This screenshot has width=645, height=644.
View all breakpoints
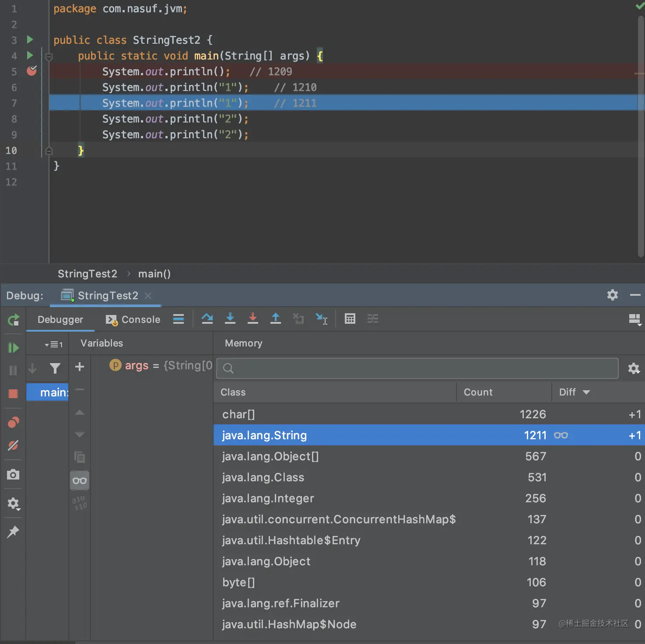[x=14, y=423]
